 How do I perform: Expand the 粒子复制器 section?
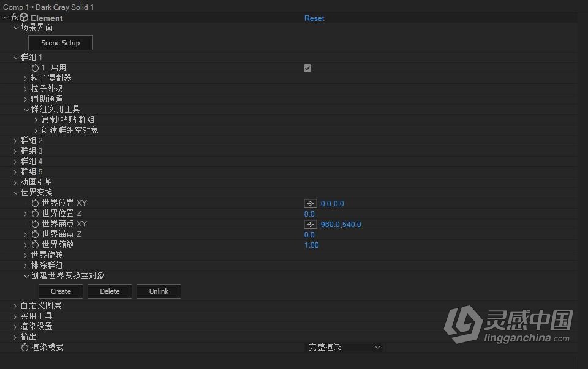[x=26, y=78]
